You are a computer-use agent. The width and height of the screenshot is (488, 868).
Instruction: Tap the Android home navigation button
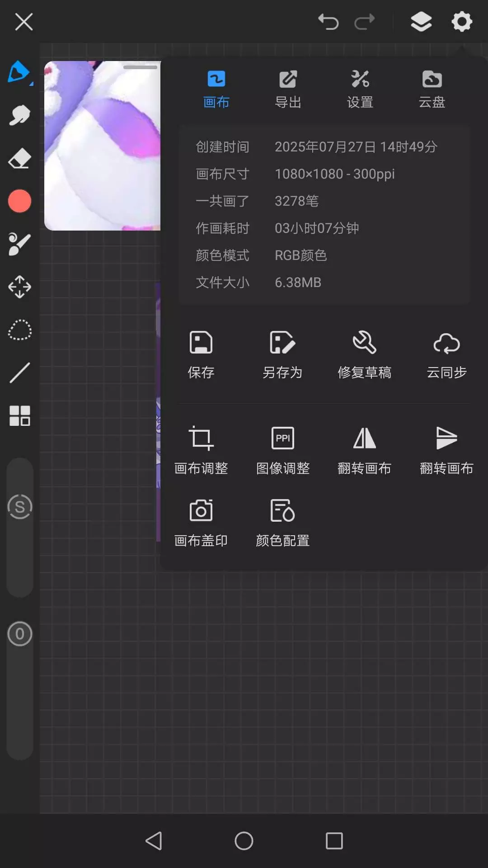[244, 841]
